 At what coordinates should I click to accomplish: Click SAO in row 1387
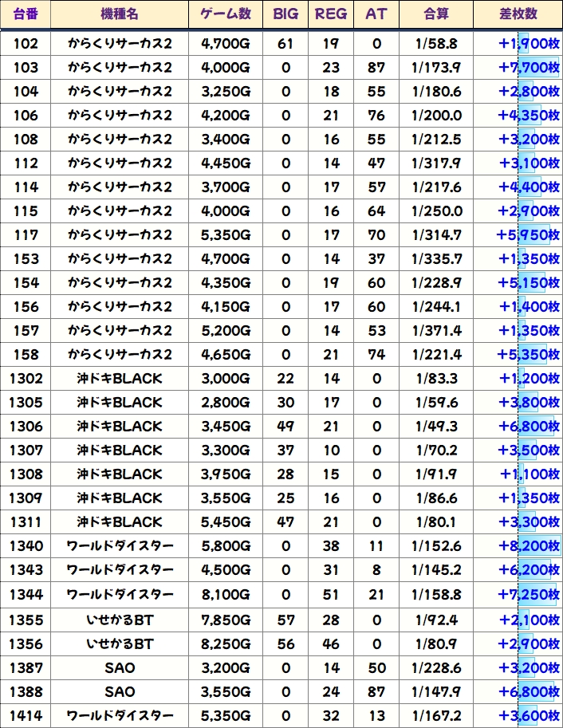[x=120, y=668]
